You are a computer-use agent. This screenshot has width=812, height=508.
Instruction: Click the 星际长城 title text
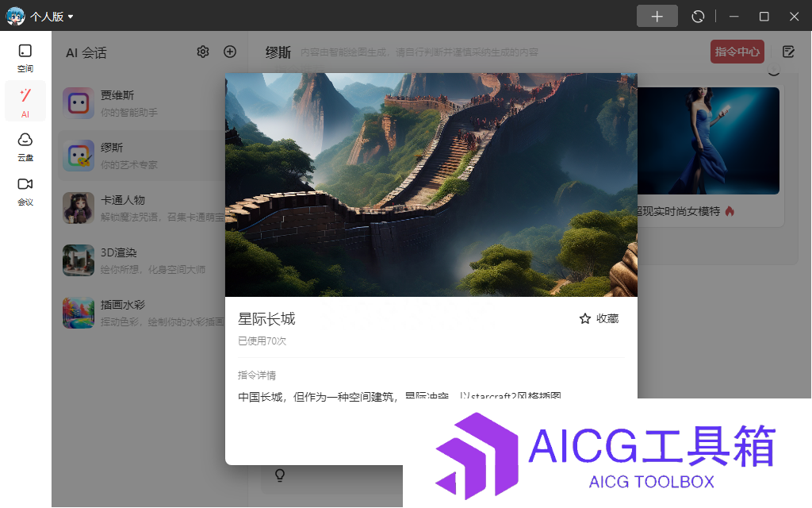point(266,319)
